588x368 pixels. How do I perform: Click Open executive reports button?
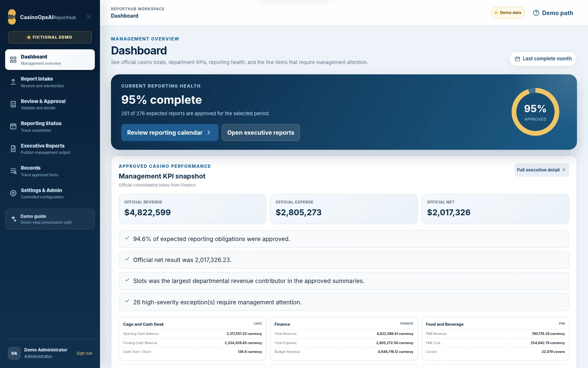(261, 132)
